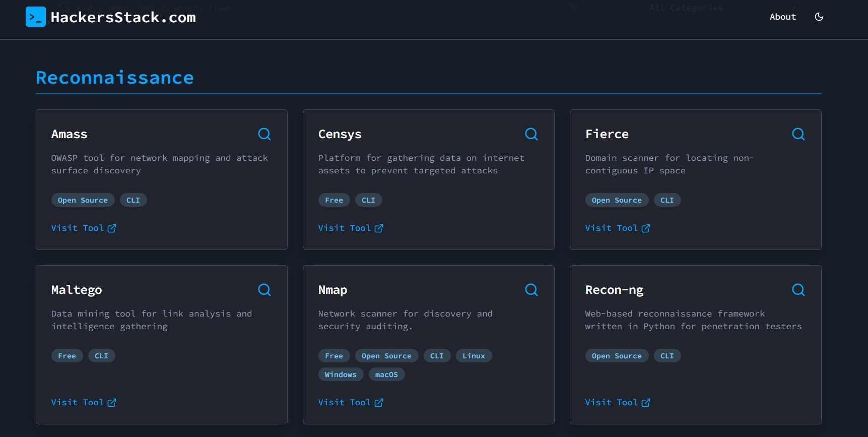The height and width of the screenshot is (437, 868).
Task: Open the Visit Tool link for Amass
Action: 84,228
